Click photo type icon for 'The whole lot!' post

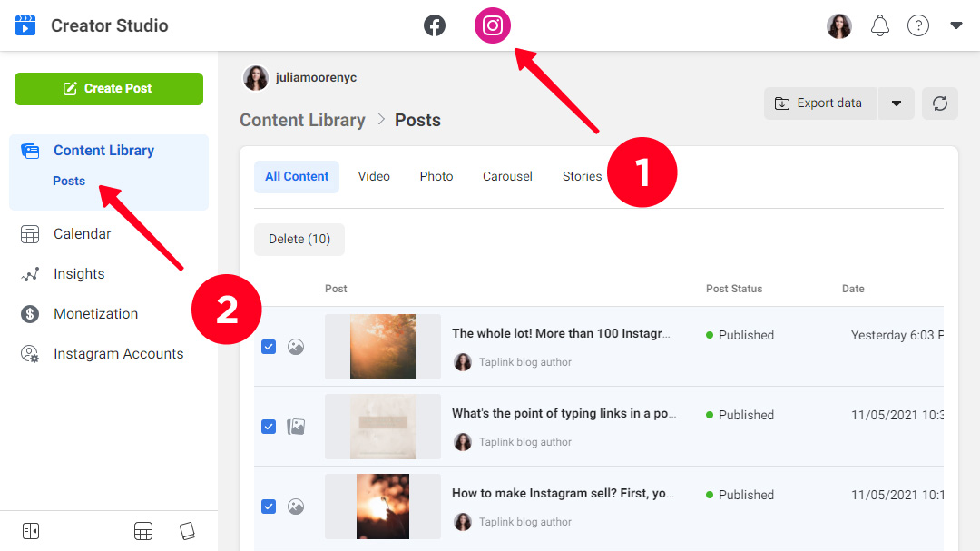pyautogui.click(x=296, y=347)
